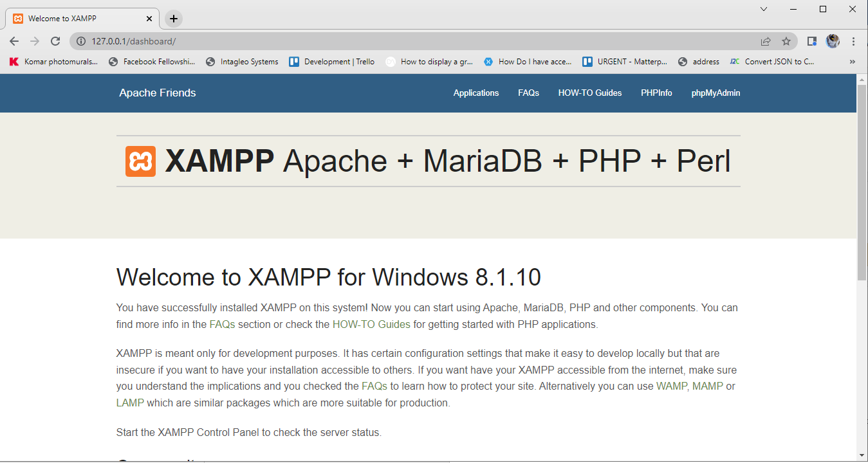Image resolution: width=868 pixels, height=463 pixels.
Task: Open Chrome's three-dot menu
Action: pyautogui.click(x=854, y=41)
